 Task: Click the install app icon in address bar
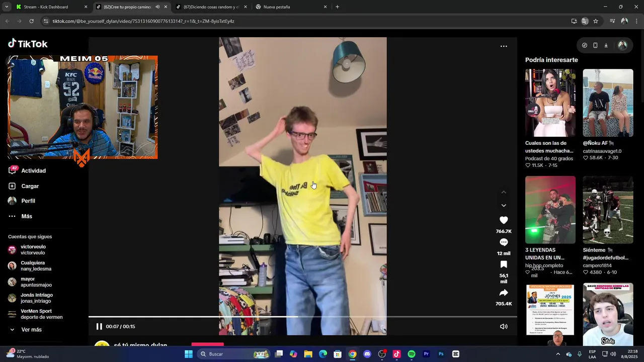point(574,21)
